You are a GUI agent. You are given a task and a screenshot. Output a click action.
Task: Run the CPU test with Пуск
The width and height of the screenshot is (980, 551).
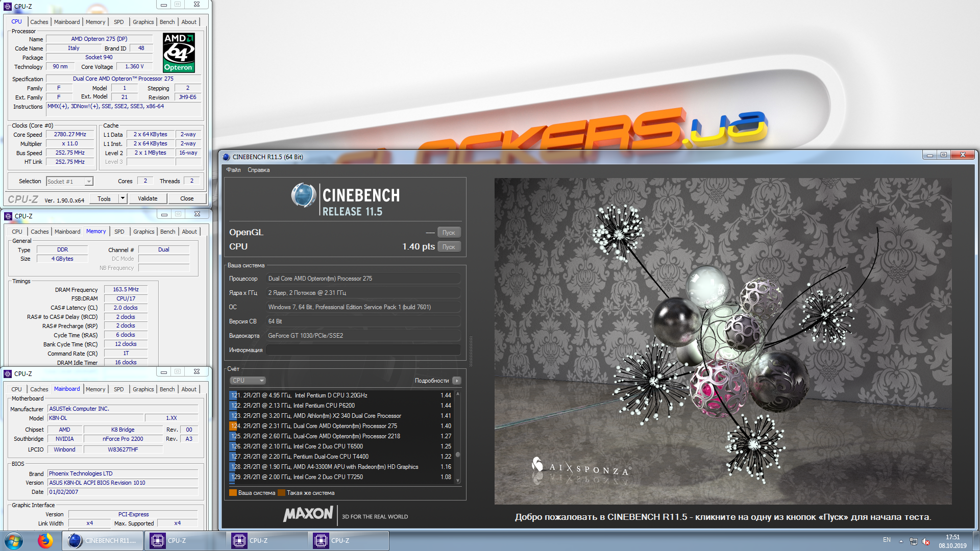(x=449, y=246)
